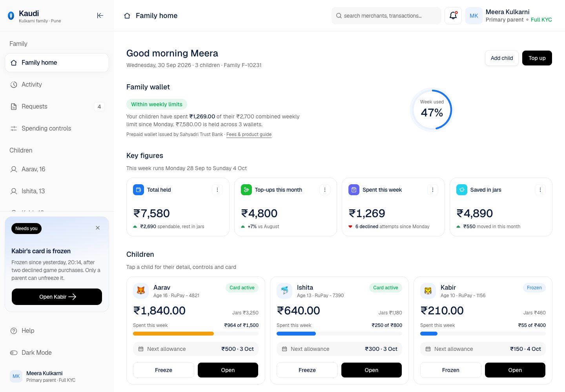The width and height of the screenshot is (565, 392).
Task: Open Top-ups this month options menu
Action: tap(325, 190)
